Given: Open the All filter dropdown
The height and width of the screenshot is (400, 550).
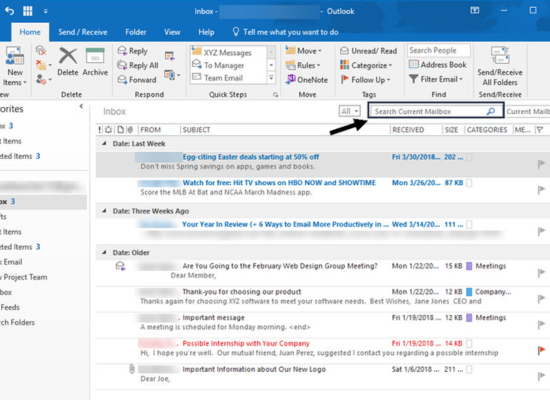Looking at the screenshot, I should pyautogui.click(x=349, y=111).
